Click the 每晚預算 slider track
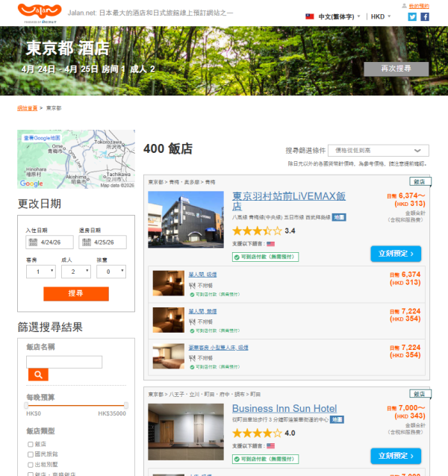This screenshot has height=476, width=448. click(x=76, y=405)
